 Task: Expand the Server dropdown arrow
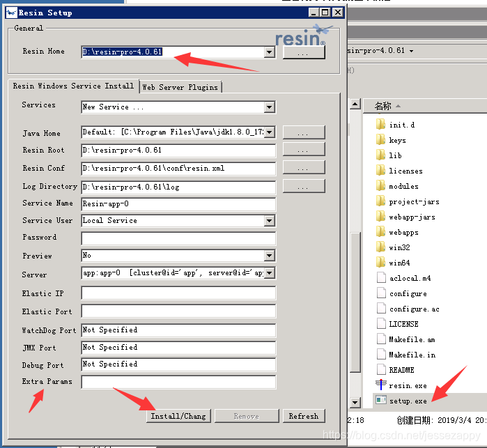coord(270,273)
